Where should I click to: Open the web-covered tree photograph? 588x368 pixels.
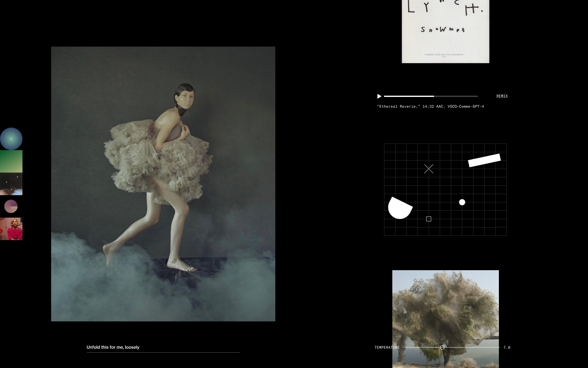click(x=445, y=310)
